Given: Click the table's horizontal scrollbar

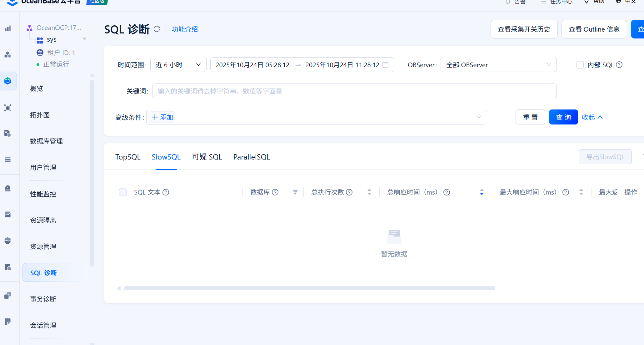Looking at the screenshot, I should (309, 288).
